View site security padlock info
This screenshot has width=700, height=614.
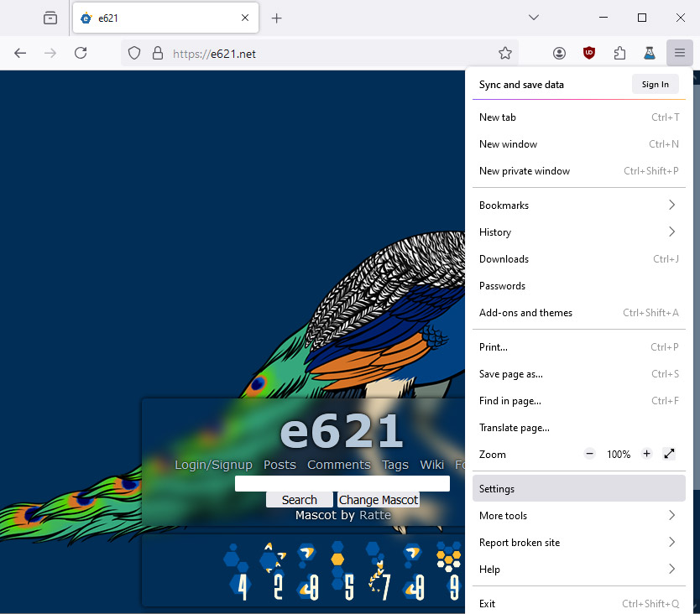point(158,54)
